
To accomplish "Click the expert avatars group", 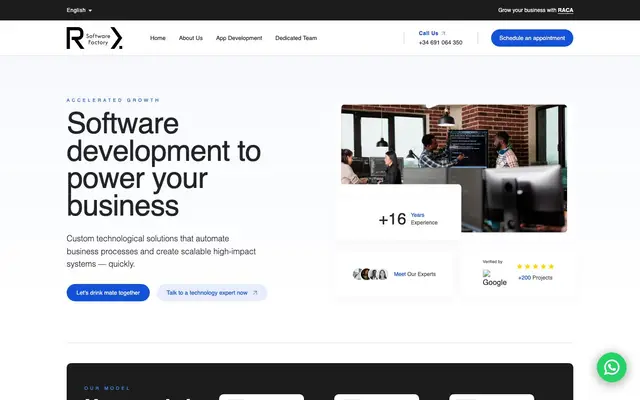I will [370, 274].
